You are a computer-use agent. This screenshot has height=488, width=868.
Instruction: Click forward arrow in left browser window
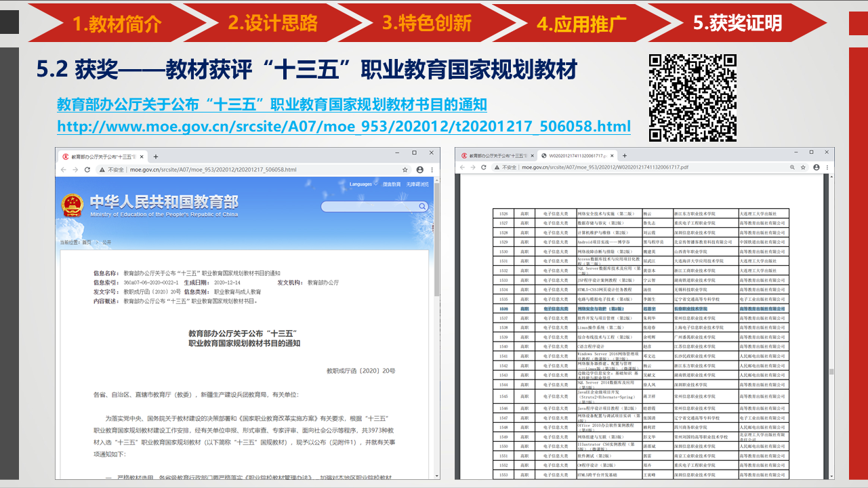(x=75, y=169)
